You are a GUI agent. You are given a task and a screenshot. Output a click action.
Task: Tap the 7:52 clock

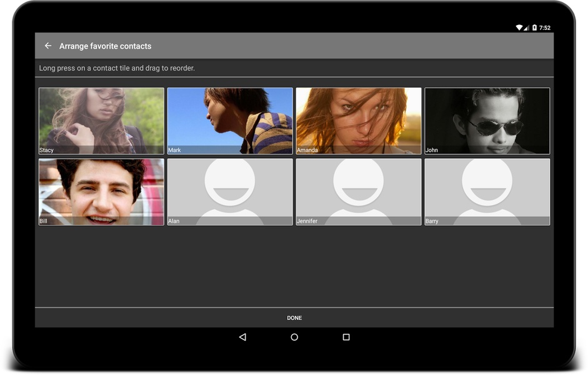545,27
